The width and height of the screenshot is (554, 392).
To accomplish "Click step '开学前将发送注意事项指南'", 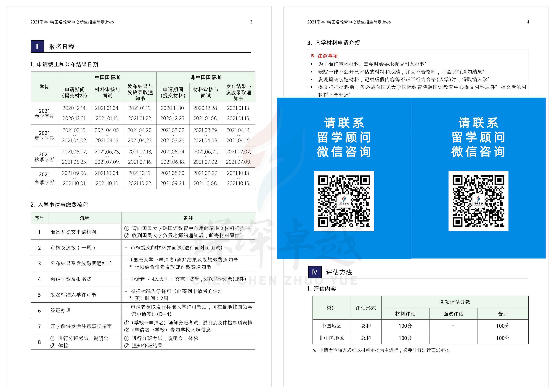I will tap(81, 326).
